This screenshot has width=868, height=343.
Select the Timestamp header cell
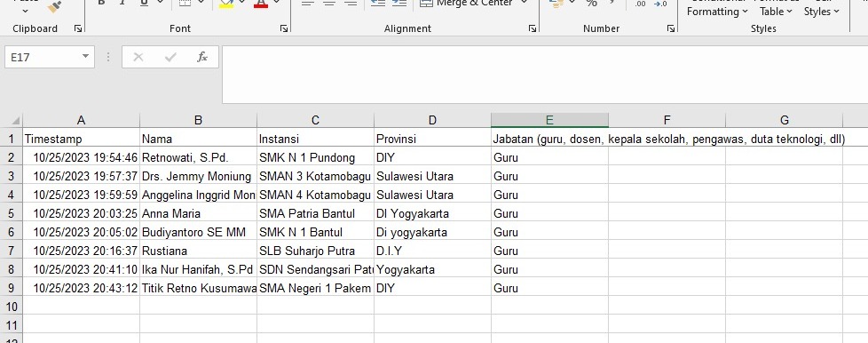click(x=81, y=139)
